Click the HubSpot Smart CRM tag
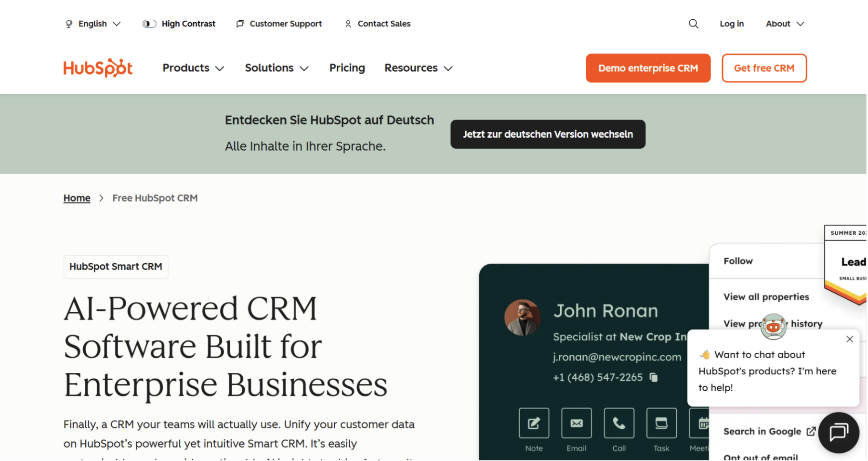Screen dimensions: 868x461 point(116,267)
